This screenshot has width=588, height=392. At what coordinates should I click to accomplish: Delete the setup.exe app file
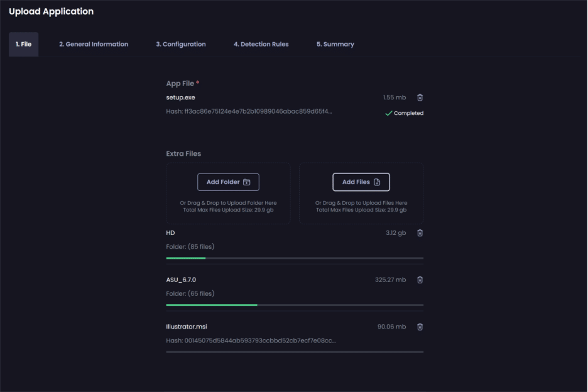[420, 97]
